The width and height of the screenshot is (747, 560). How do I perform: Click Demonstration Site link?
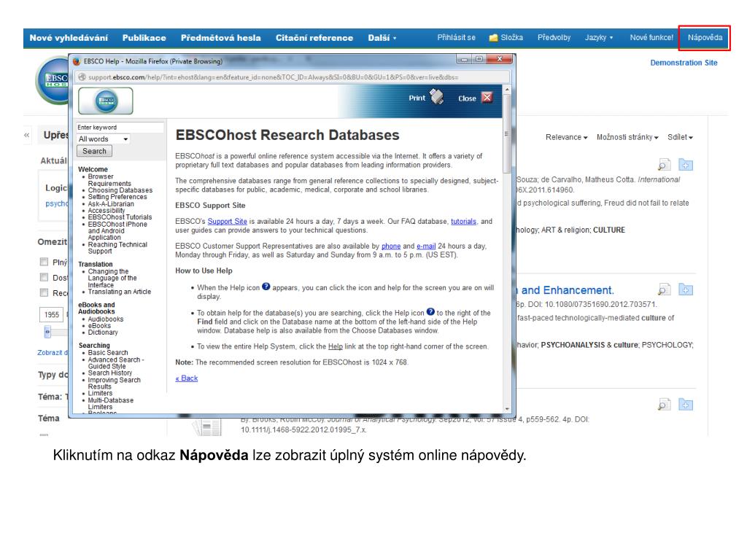point(684,63)
